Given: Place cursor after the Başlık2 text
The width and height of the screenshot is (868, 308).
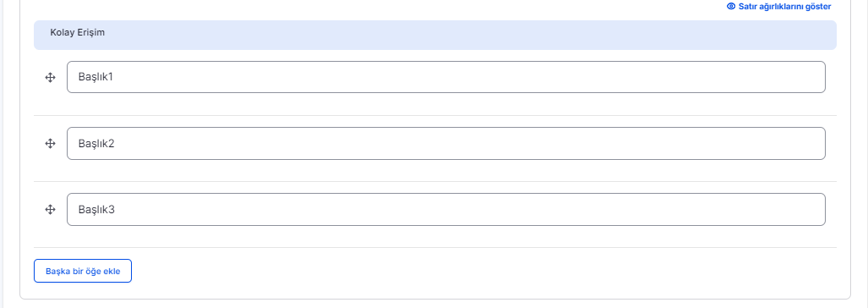Looking at the screenshot, I should (115, 144).
